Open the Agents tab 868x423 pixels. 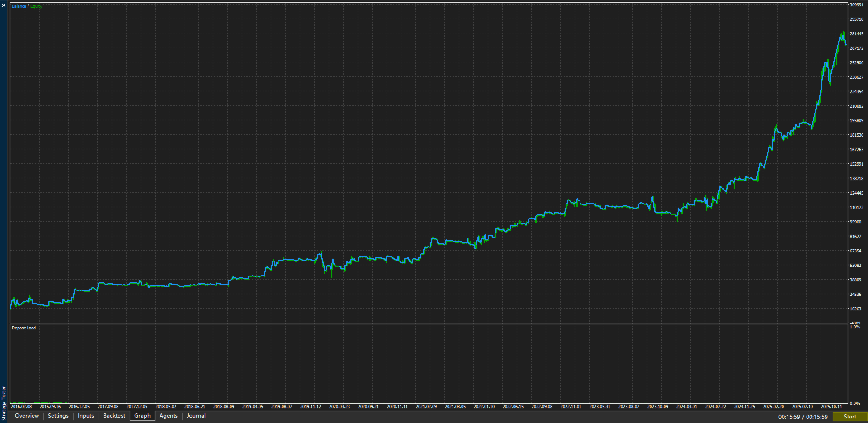tap(169, 416)
